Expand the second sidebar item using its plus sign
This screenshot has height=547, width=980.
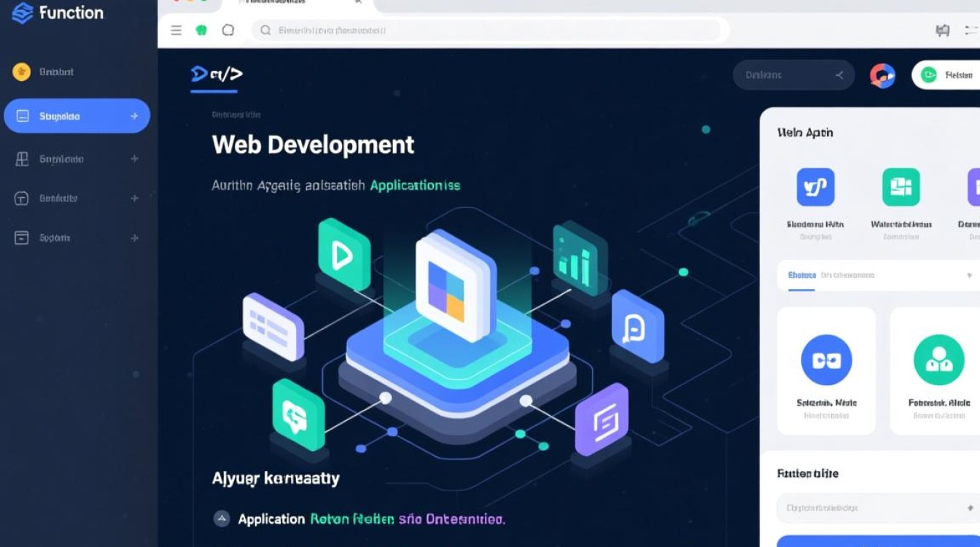point(134,158)
